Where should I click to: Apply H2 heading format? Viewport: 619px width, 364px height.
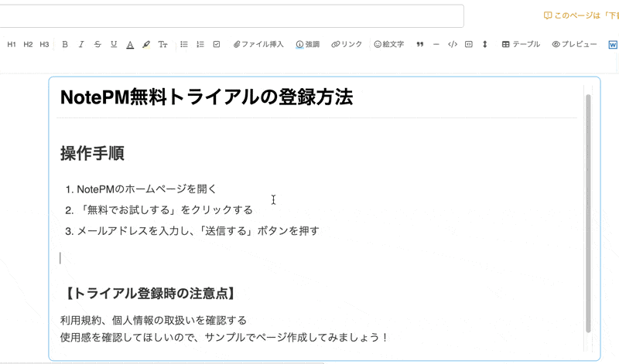point(28,45)
